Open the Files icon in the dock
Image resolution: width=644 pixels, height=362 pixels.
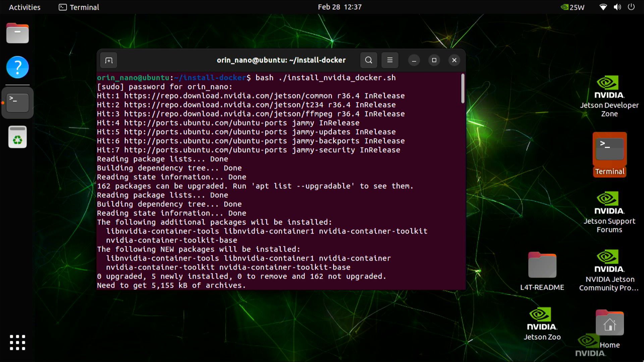(17, 33)
